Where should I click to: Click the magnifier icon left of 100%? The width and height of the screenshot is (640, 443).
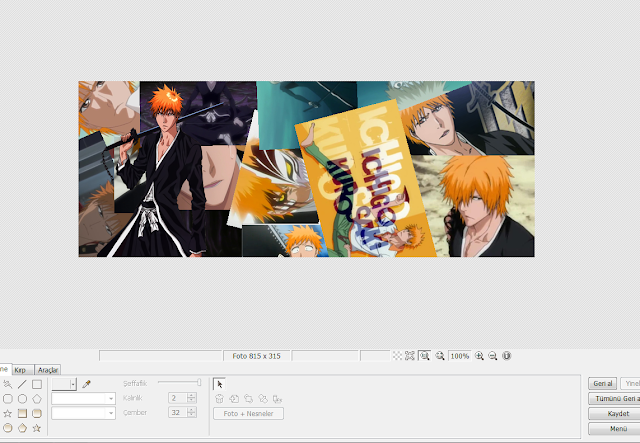pyautogui.click(x=440, y=356)
